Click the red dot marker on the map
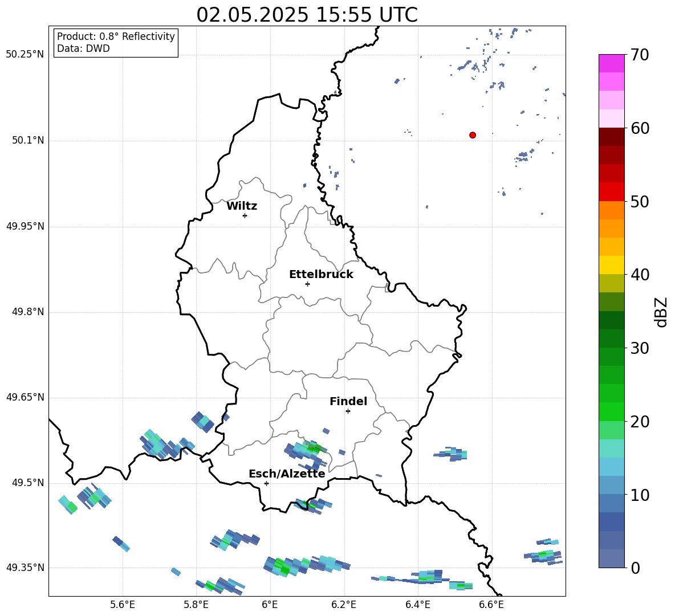675x616 pixels. pyautogui.click(x=473, y=135)
